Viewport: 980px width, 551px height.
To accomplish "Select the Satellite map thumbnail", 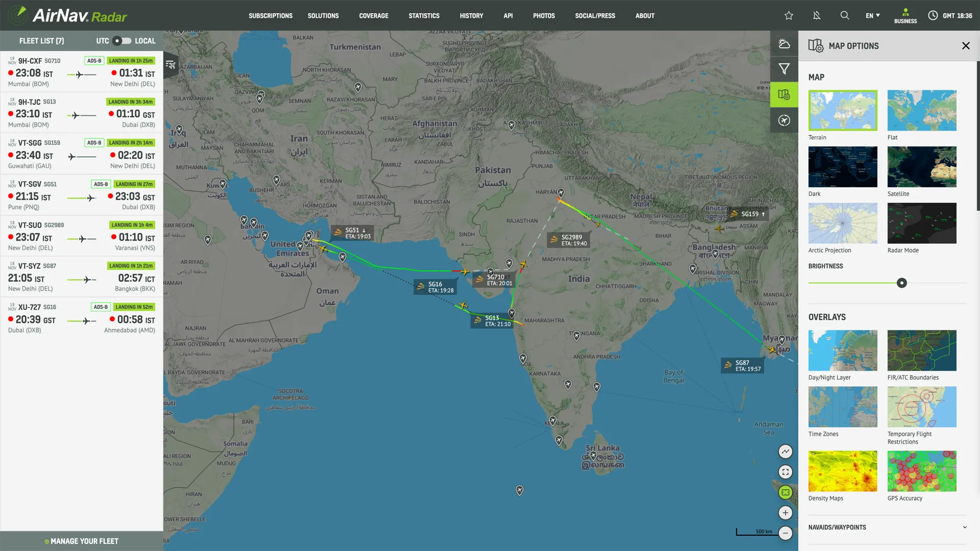I will (x=921, y=167).
